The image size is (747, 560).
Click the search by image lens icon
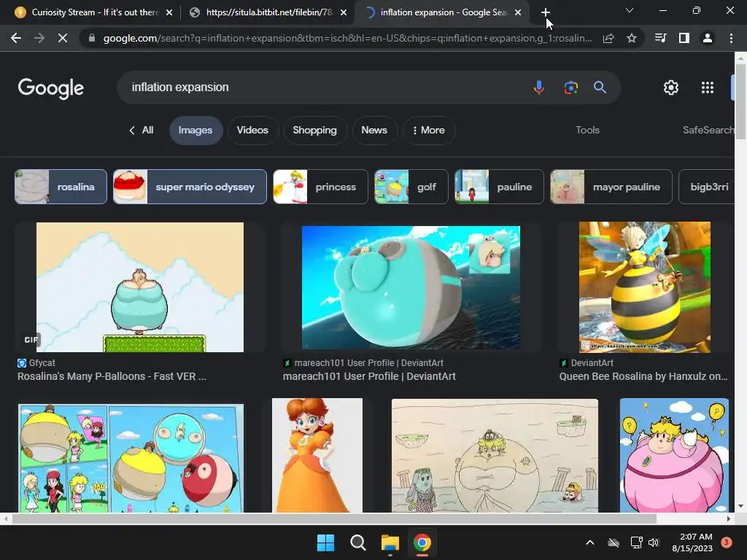tap(570, 87)
